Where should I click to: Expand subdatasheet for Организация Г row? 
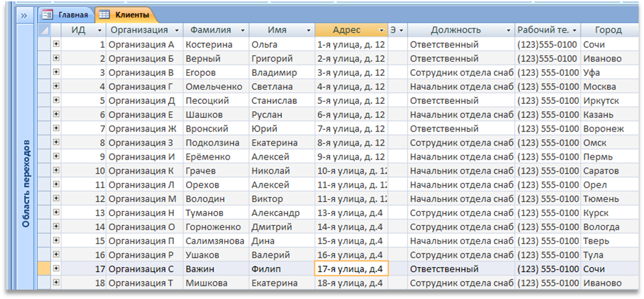click(x=56, y=86)
